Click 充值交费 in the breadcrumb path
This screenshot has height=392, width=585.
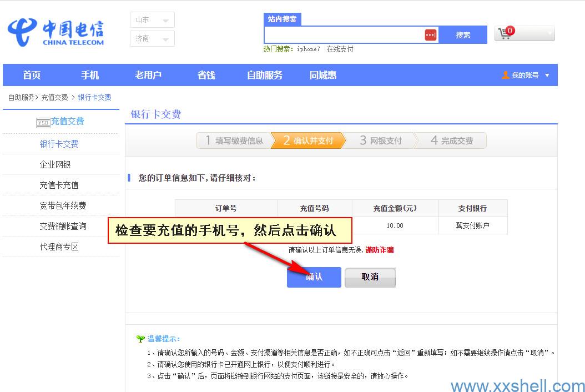(x=54, y=97)
